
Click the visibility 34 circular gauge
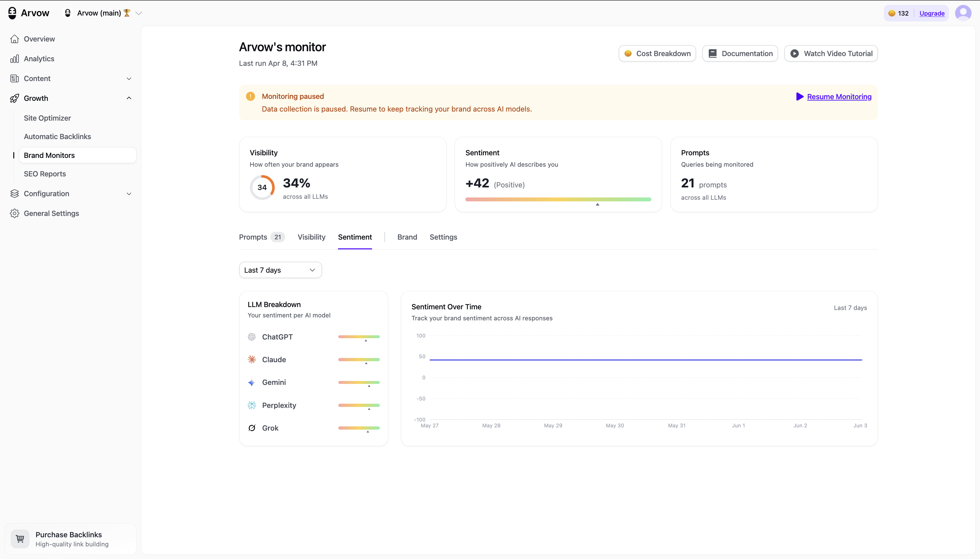click(x=262, y=187)
